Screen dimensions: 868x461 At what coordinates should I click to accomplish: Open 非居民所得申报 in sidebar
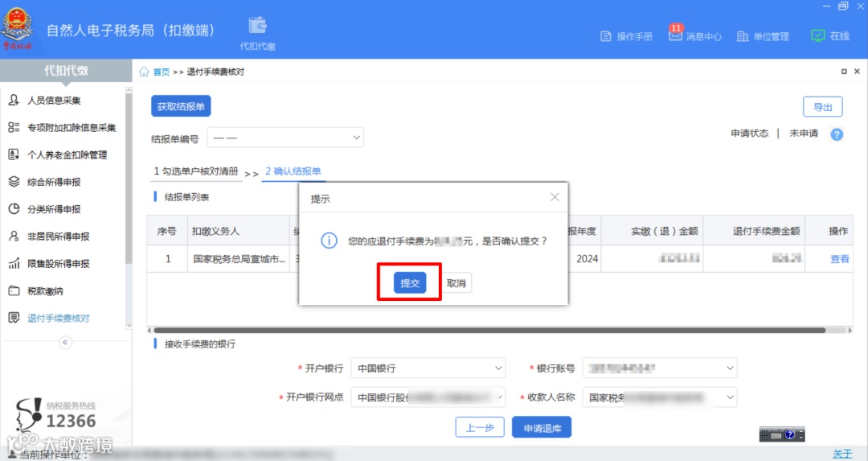(x=58, y=236)
